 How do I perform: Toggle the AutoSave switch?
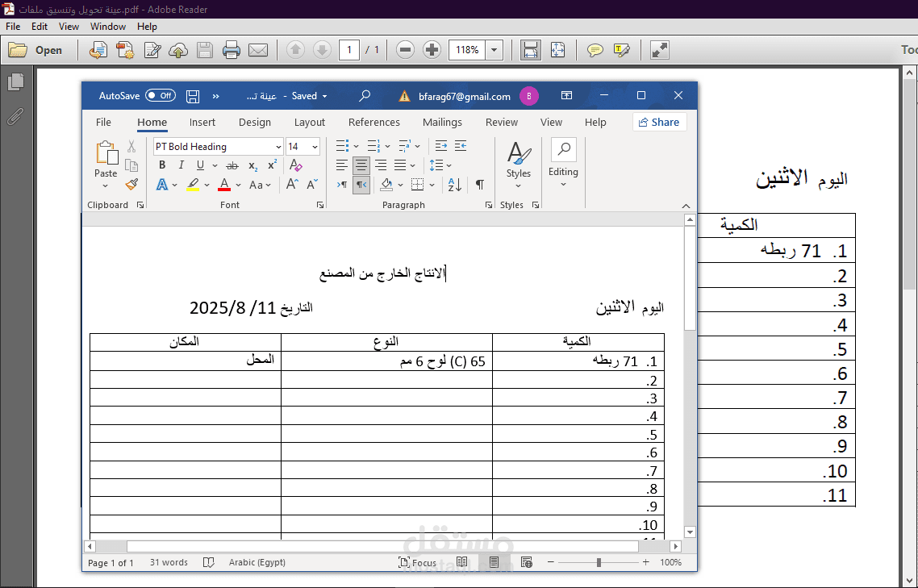pyautogui.click(x=161, y=95)
